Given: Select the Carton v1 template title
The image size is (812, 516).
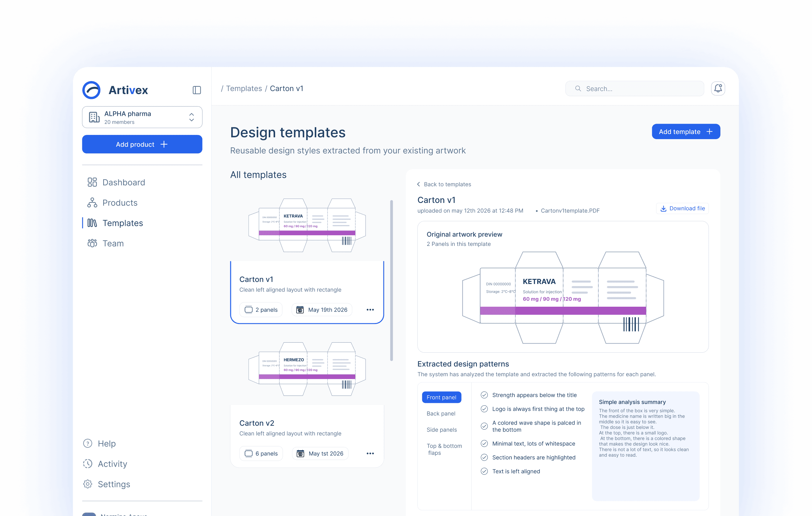Looking at the screenshot, I should (x=256, y=279).
